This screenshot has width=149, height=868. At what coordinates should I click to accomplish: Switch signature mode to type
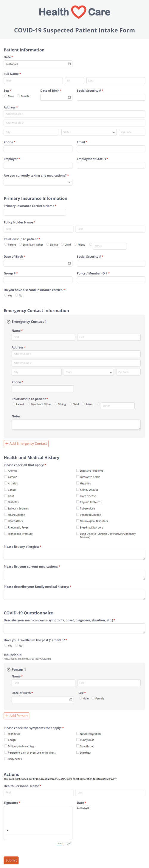(69, 843)
